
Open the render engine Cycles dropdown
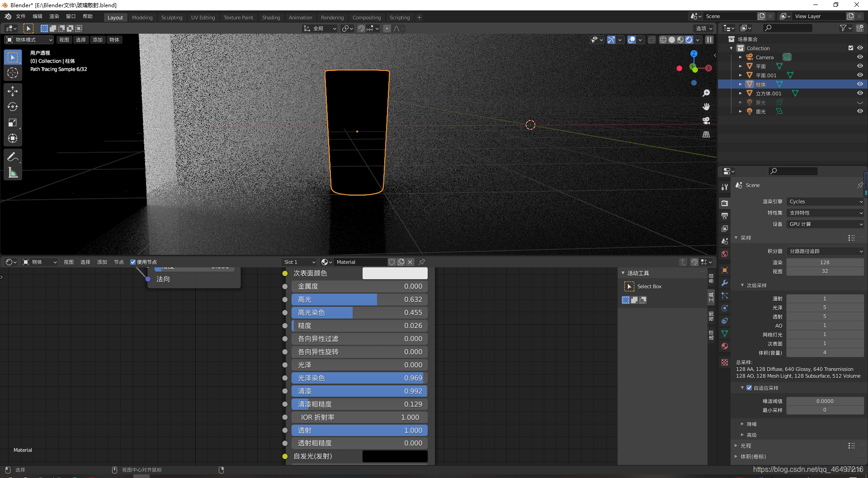coord(825,202)
